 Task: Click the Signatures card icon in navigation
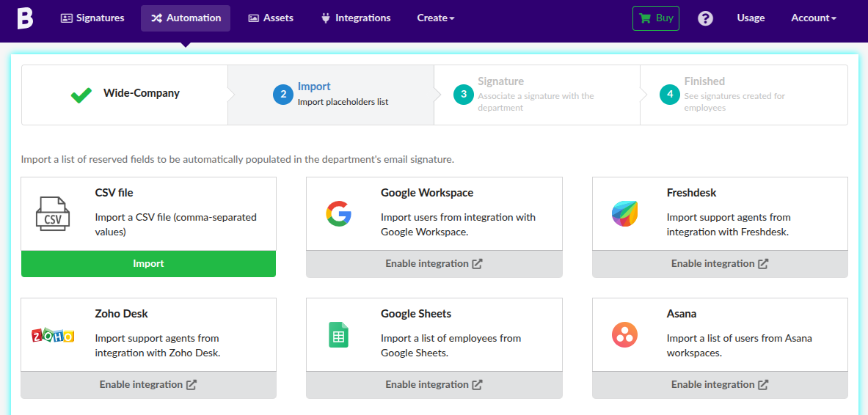(67, 18)
